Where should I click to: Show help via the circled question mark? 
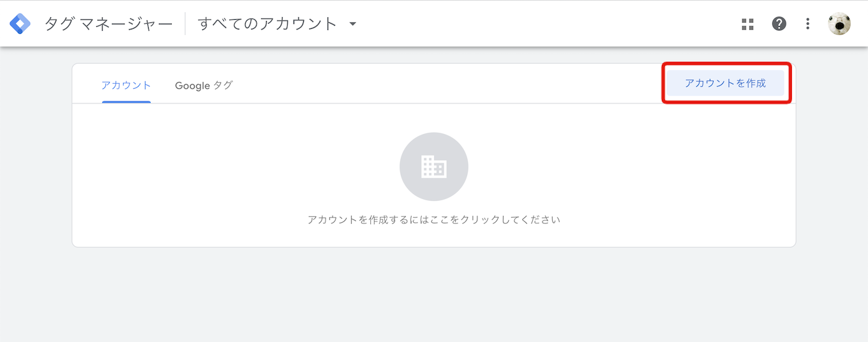point(779,24)
